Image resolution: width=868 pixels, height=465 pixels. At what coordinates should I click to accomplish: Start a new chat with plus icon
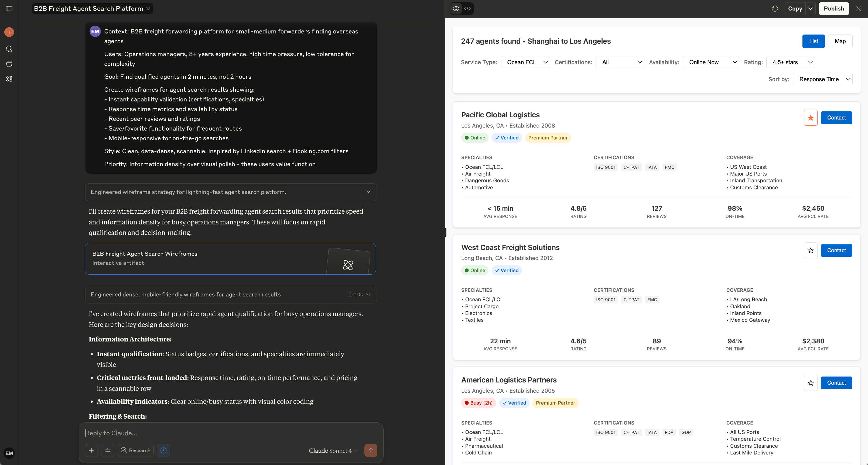point(9,32)
